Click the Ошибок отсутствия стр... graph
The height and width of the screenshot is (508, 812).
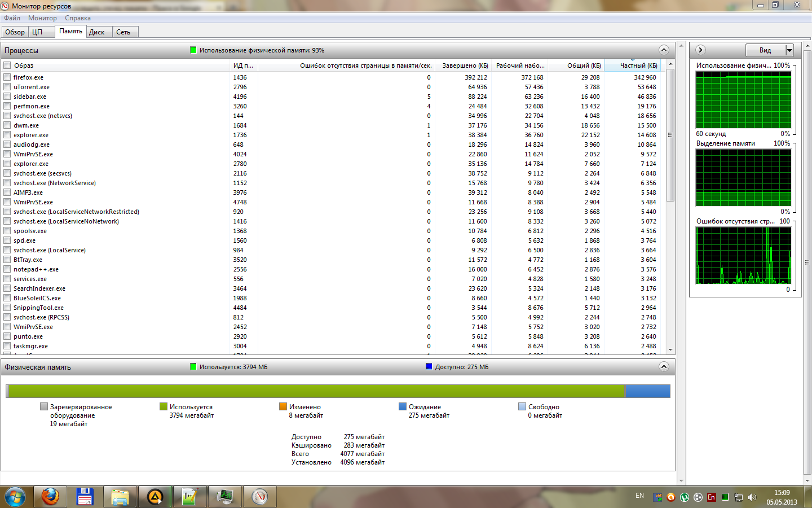tap(743, 256)
